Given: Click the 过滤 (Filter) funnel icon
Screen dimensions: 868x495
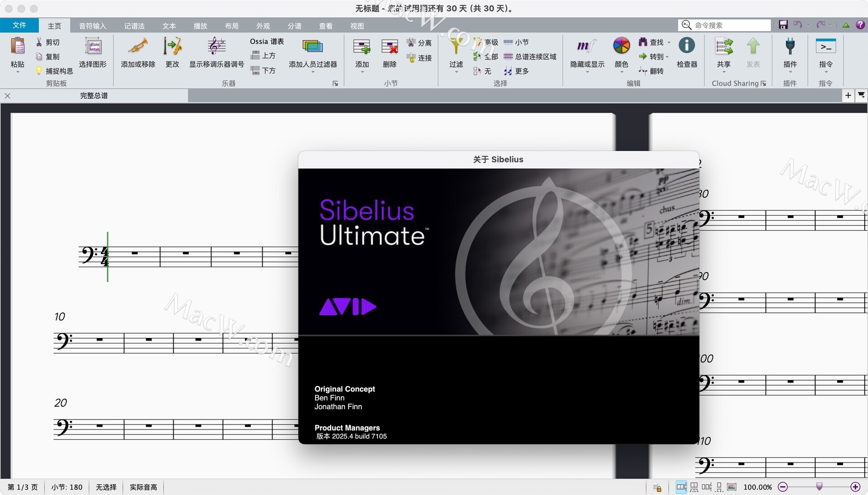Looking at the screenshot, I should point(456,46).
